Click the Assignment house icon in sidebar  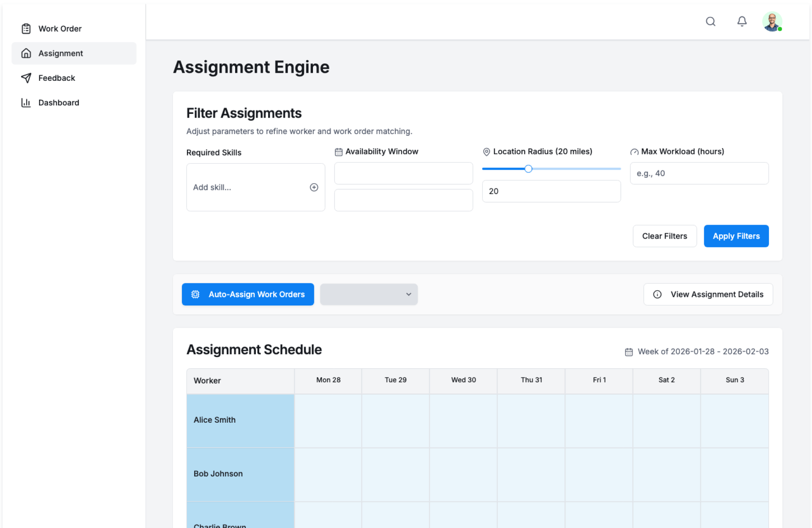tap(26, 53)
